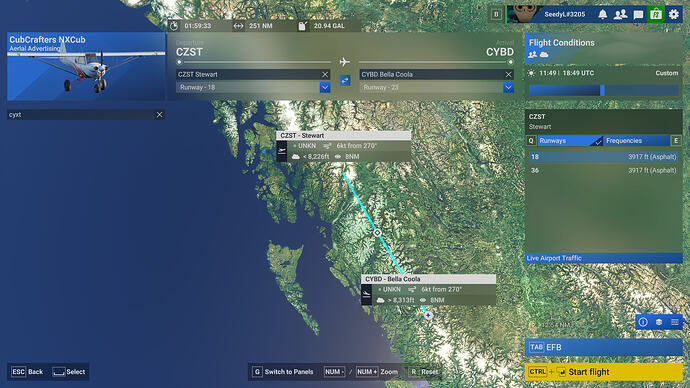
Task: Click the Select spacebar button
Action: (69, 372)
